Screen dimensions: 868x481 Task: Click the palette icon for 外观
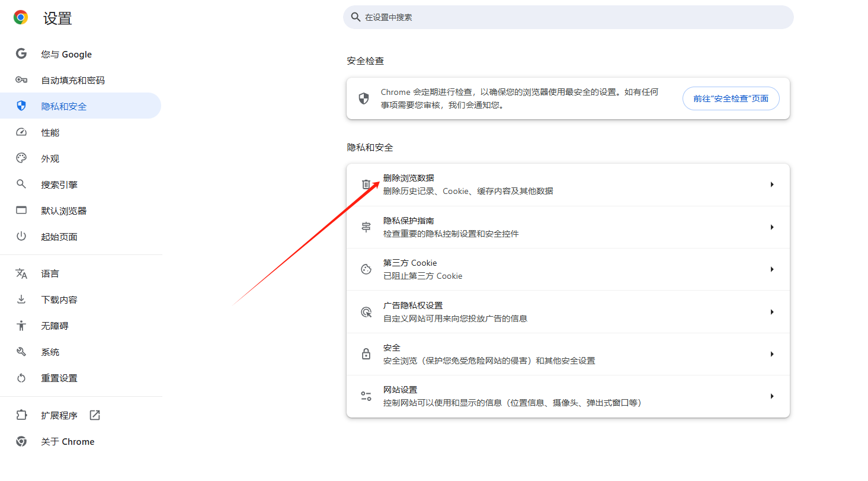[x=21, y=158]
